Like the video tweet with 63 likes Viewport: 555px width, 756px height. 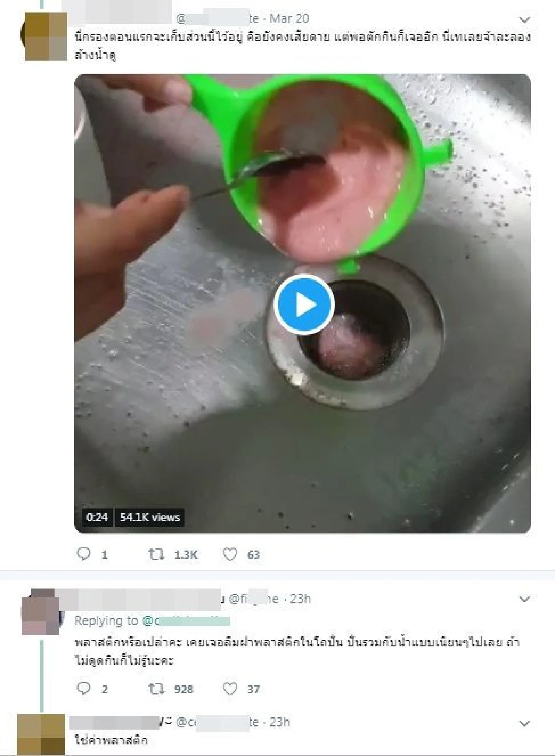(230, 554)
